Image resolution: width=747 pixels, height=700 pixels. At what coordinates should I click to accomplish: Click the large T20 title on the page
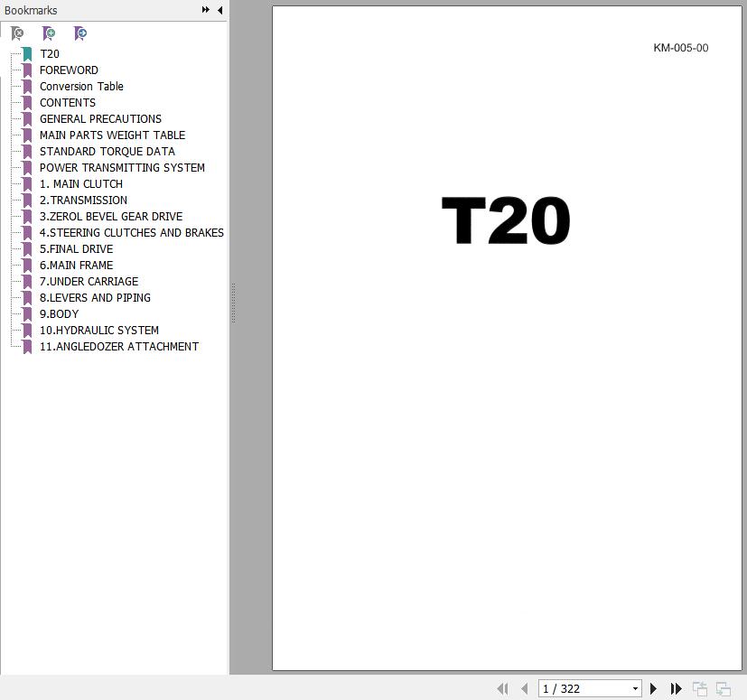coord(506,220)
